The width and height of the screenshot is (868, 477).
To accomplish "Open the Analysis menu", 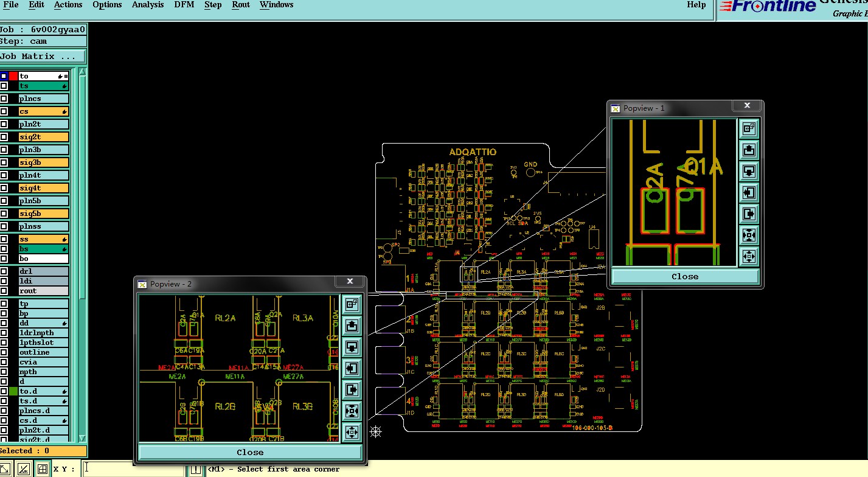I will click(x=148, y=5).
